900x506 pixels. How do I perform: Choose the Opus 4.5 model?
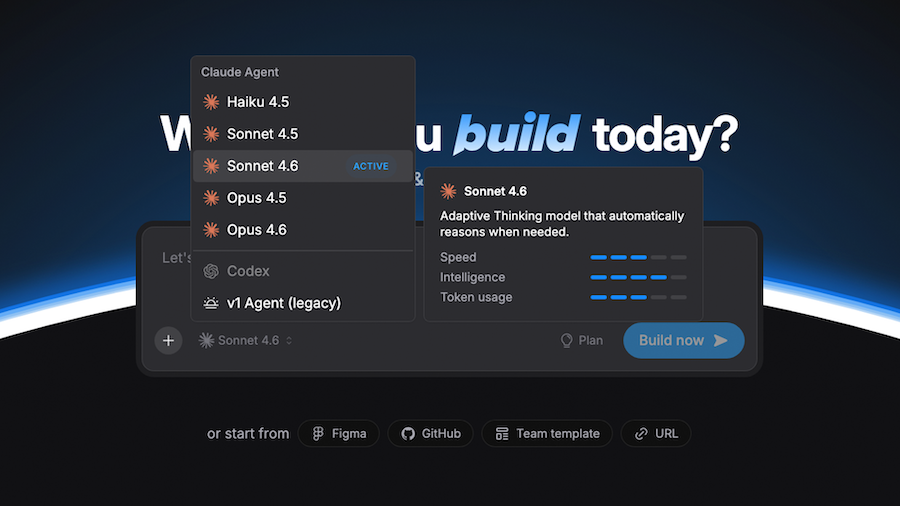256,198
